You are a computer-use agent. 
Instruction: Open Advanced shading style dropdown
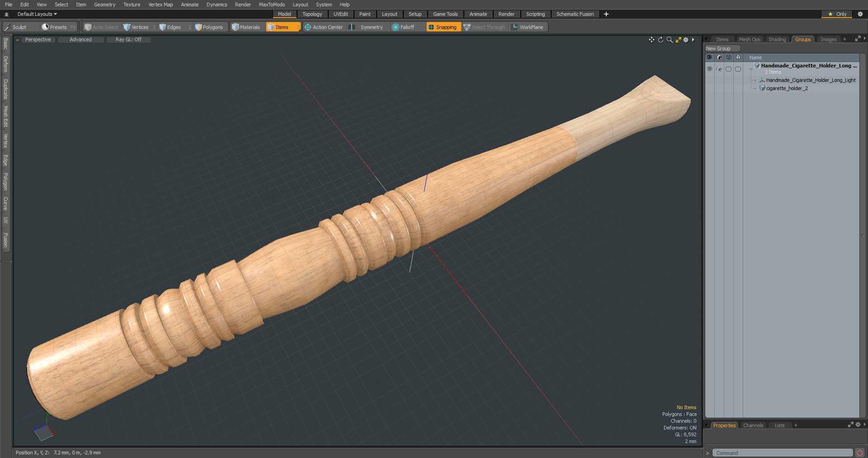(80, 40)
